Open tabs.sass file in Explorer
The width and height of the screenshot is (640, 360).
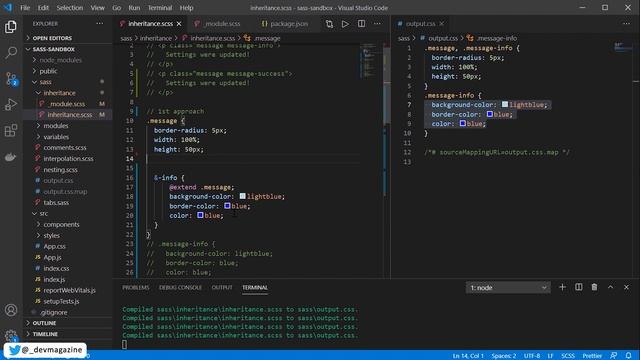pos(56,202)
